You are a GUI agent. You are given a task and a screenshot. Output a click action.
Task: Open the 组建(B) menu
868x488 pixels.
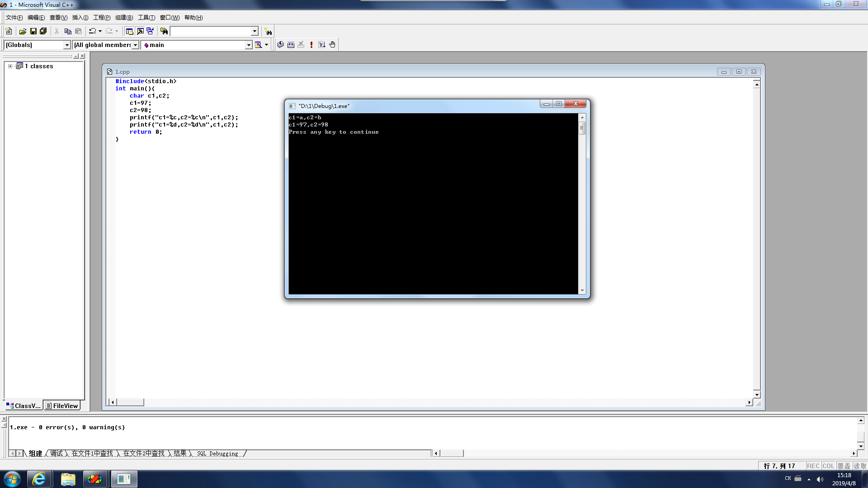tap(124, 18)
